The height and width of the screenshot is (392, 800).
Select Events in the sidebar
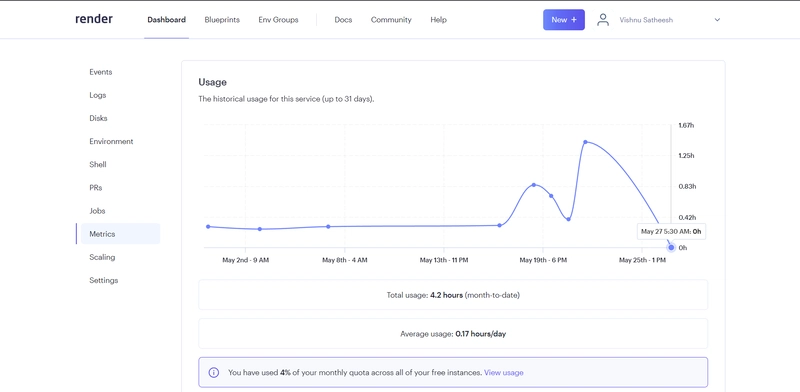click(101, 72)
